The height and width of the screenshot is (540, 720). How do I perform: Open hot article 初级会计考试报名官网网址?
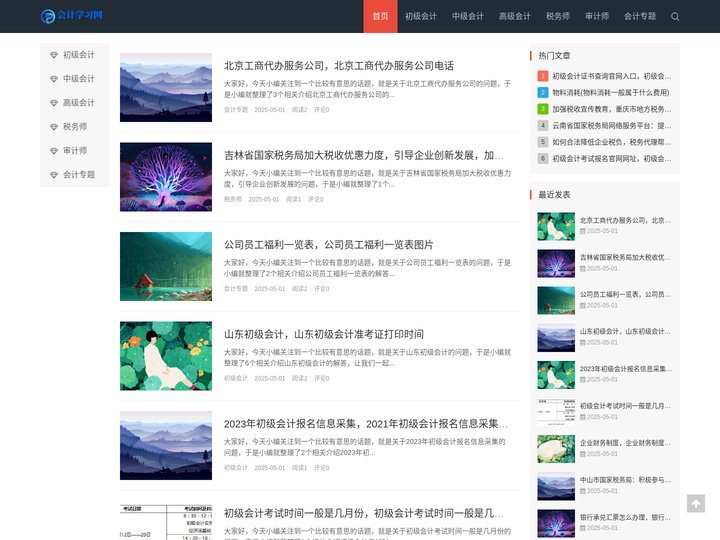[612, 158]
